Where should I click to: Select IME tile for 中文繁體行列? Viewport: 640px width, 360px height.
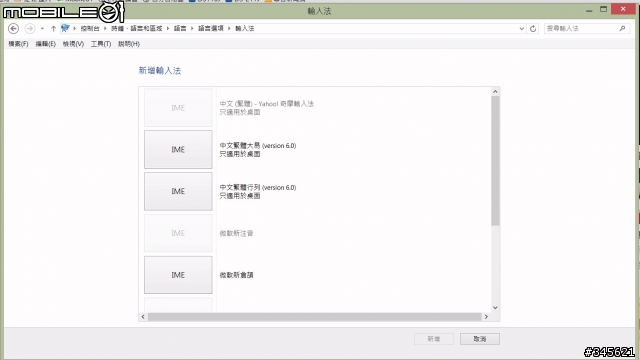(x=178, y=191)
